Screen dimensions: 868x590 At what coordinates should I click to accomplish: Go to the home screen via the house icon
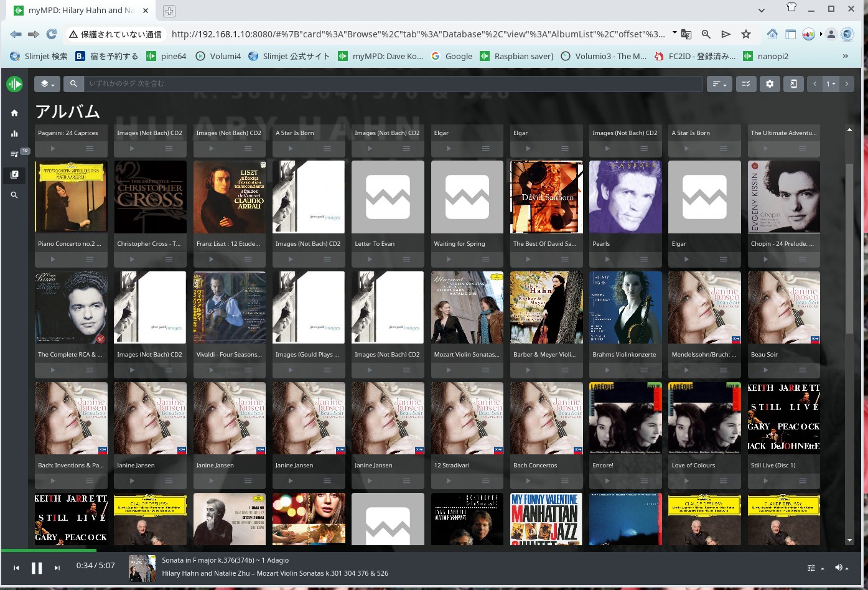pyautogui.click(x=14, y=113)
